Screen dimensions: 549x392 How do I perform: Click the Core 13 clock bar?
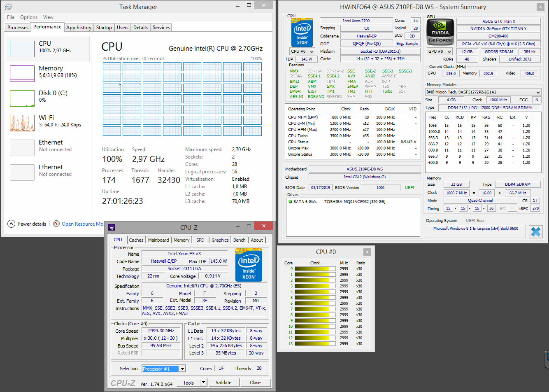coord(315,344)
